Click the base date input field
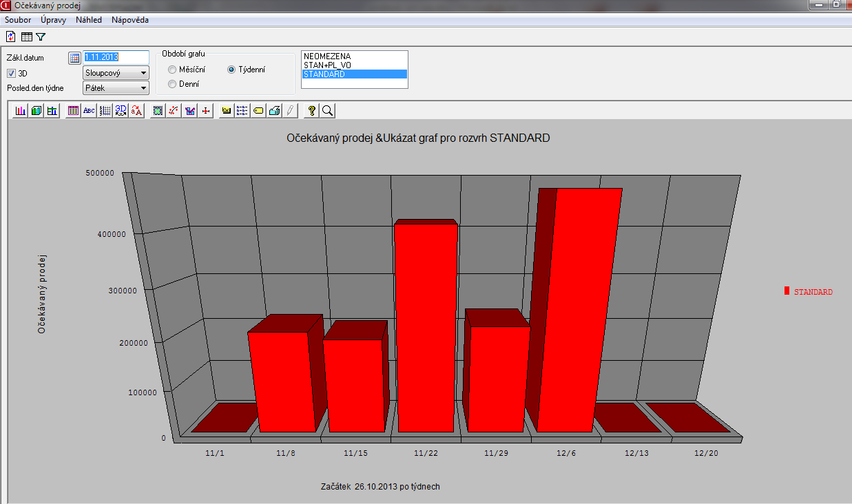The image size is (852, 504). click(116, 58)
